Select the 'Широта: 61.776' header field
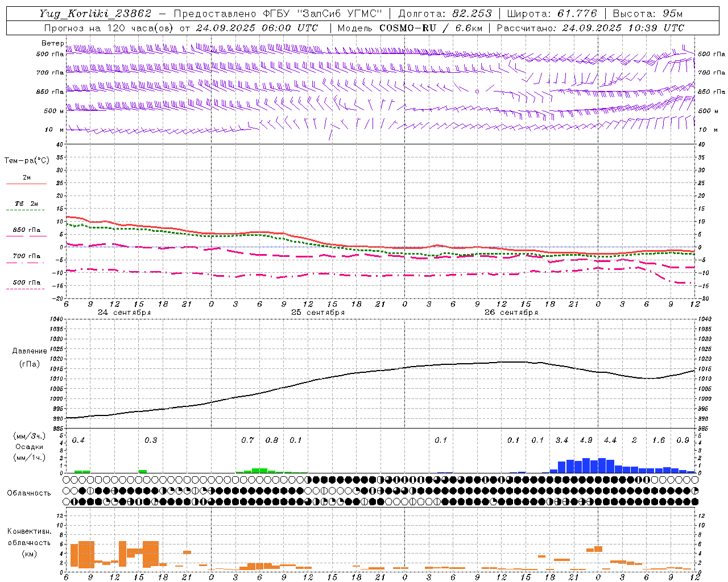 point(552,14)
